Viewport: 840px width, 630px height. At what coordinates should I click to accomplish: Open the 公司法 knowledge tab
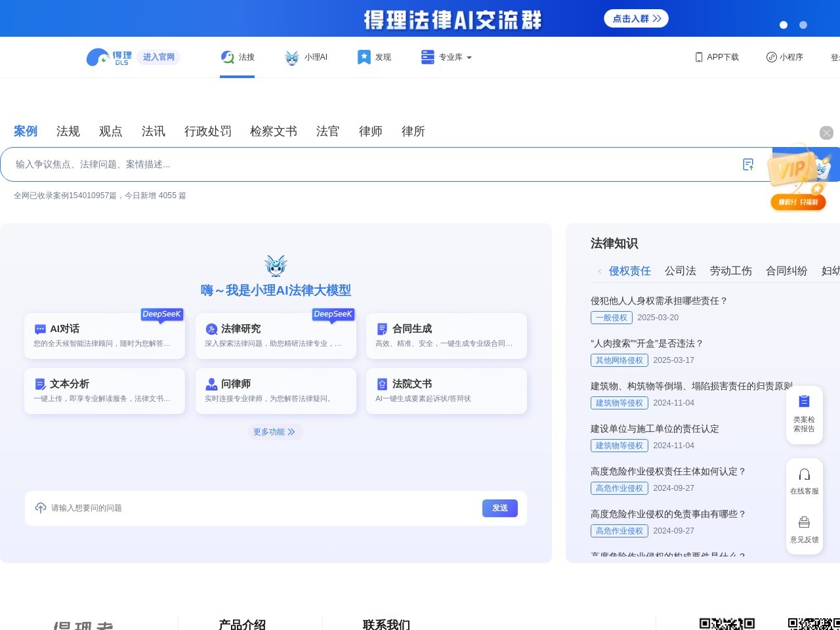click(x=680, y=270)
